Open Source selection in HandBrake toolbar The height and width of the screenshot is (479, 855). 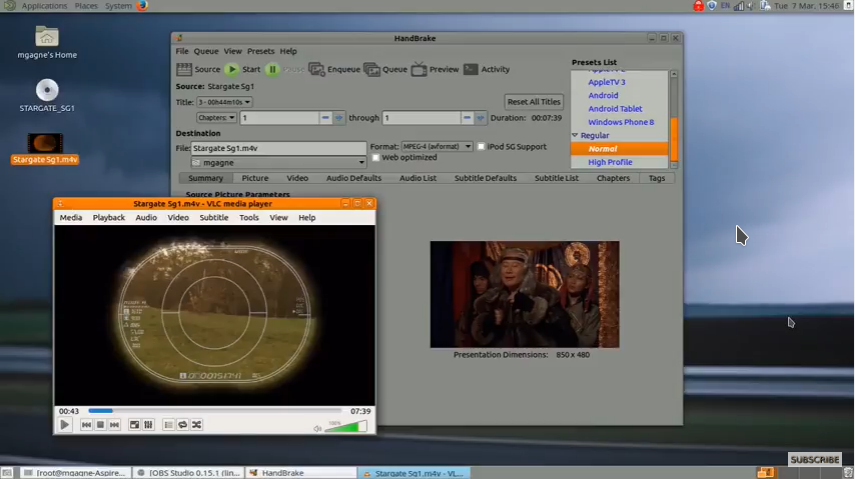(x=199, y=70)
